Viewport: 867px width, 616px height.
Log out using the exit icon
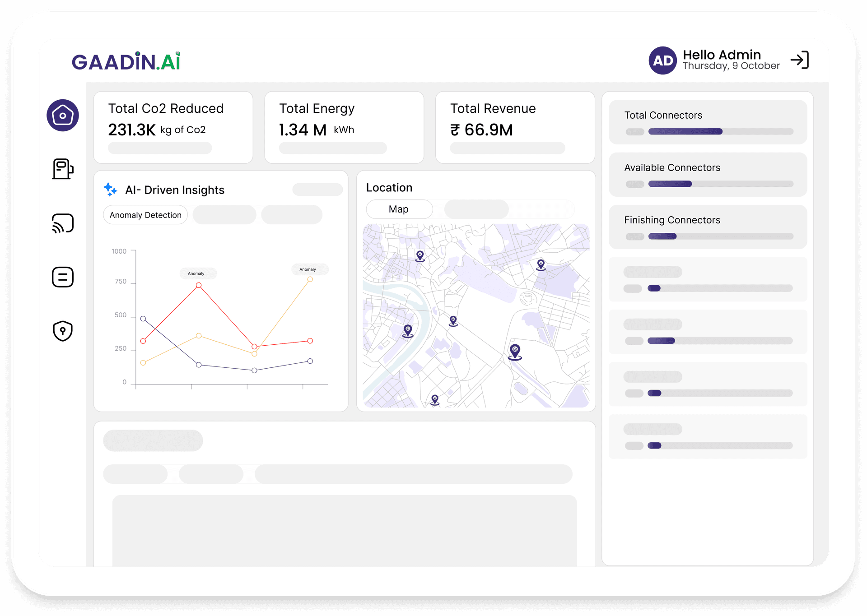coord(800,59)
